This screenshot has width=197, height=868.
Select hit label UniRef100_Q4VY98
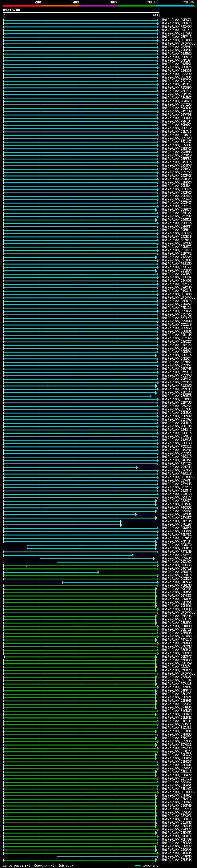click(177, 115)
